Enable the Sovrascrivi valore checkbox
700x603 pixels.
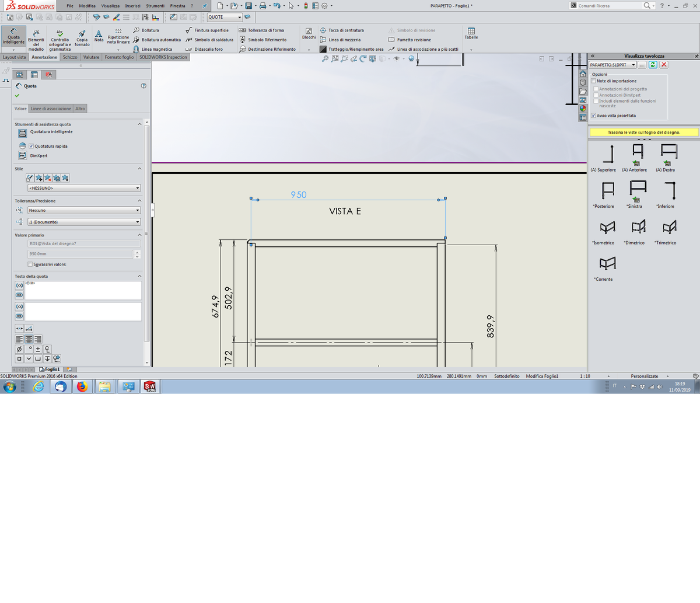(x=30, y=264)
